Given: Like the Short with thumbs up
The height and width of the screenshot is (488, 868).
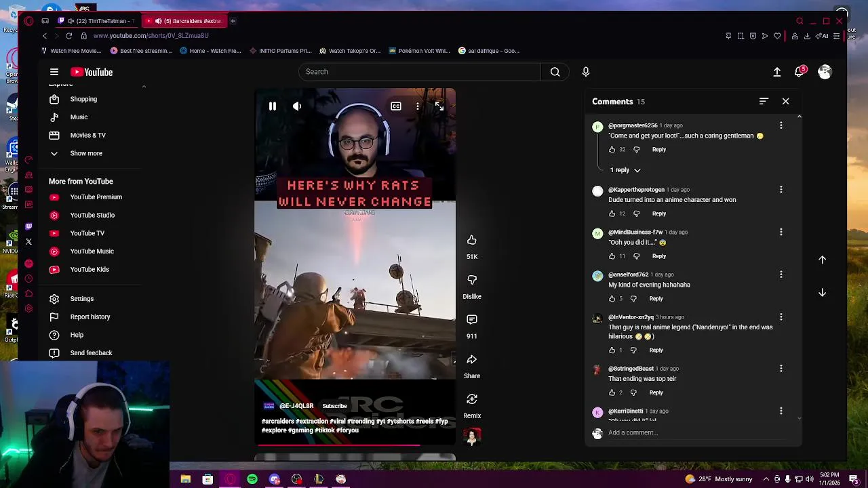Looking at the screenshot, I should (x=472, y=240).
